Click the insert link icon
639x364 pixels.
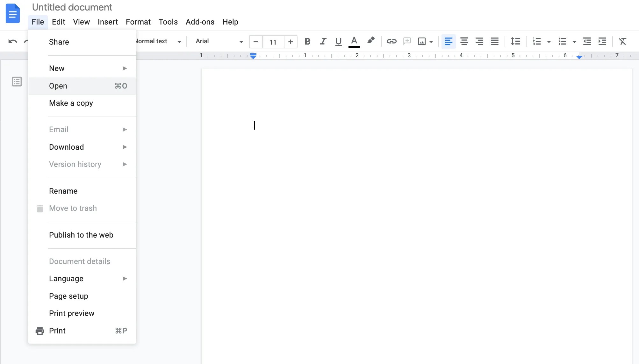(x=391, y=41)
